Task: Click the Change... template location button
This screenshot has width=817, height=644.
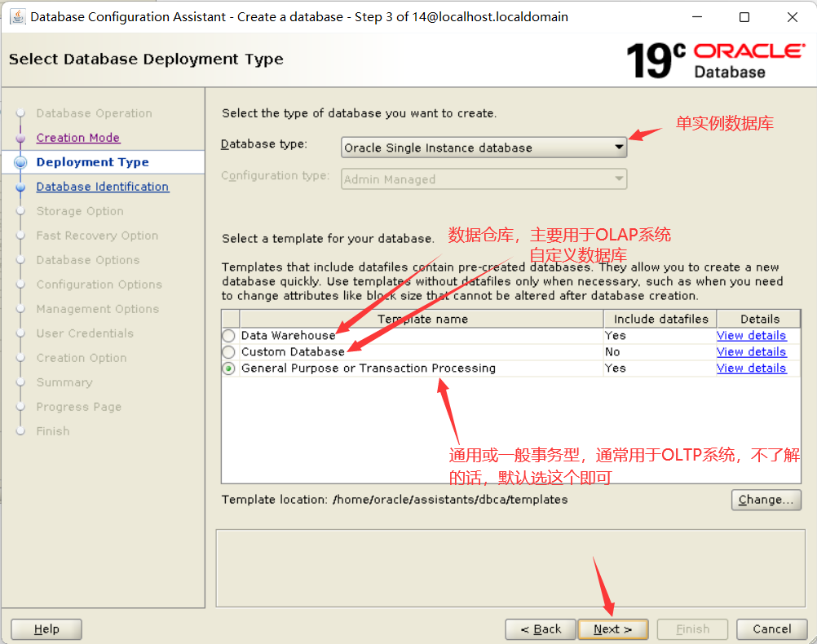Action: 766,500
